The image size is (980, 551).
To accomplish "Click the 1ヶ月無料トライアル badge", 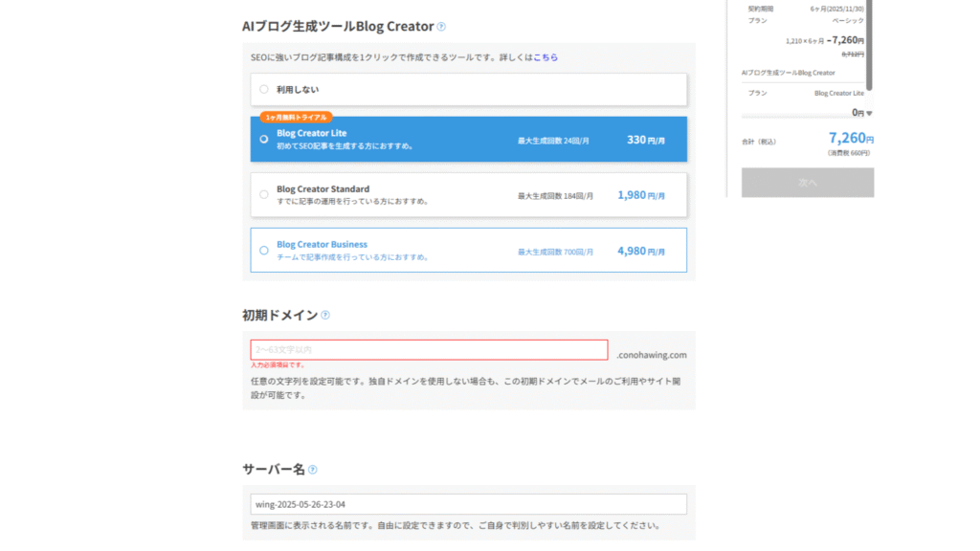I will click(x=297, y=118).
